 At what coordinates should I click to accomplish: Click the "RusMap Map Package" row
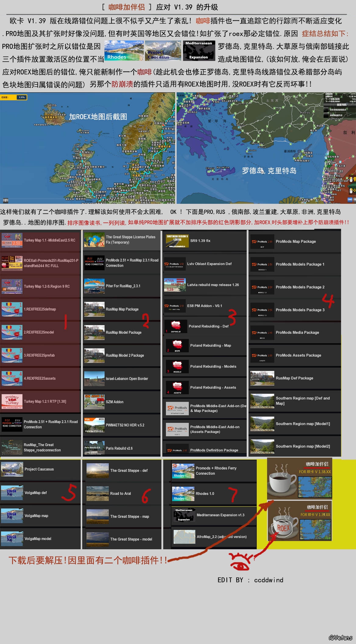[122, 309]
